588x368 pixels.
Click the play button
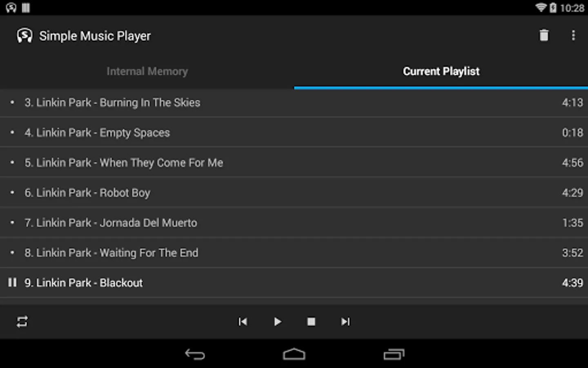tap(277, 322)
